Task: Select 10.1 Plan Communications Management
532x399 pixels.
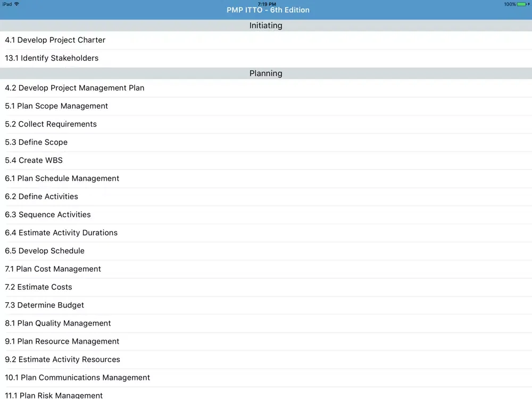Action: pos(266,378)
